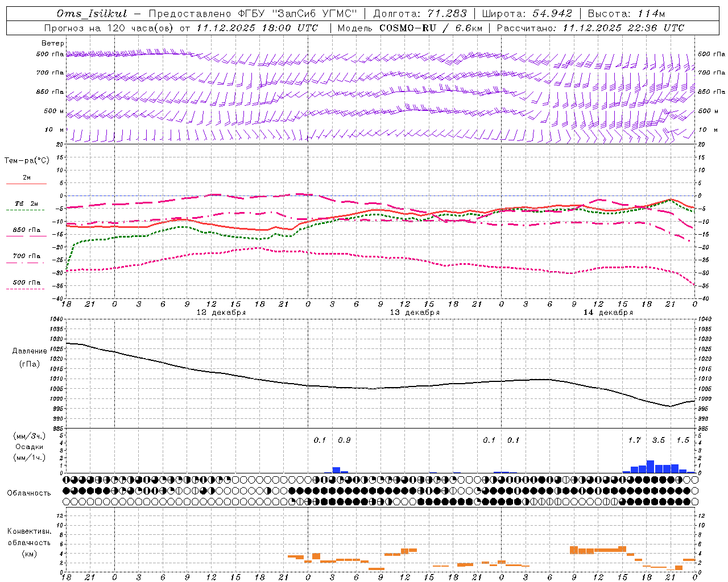The width and height of the screenshot is (728, 582).
Task: Click the elevation text Высота: 114м
Action: click(626, 14)
